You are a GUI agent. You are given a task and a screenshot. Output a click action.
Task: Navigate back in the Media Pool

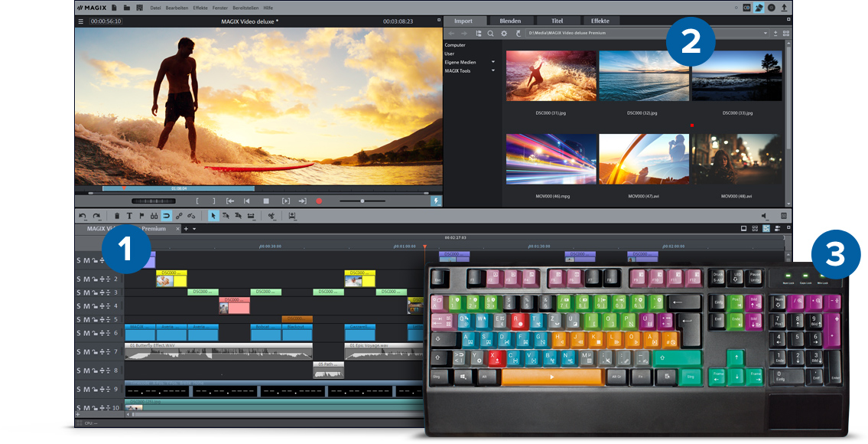[452, 33]
